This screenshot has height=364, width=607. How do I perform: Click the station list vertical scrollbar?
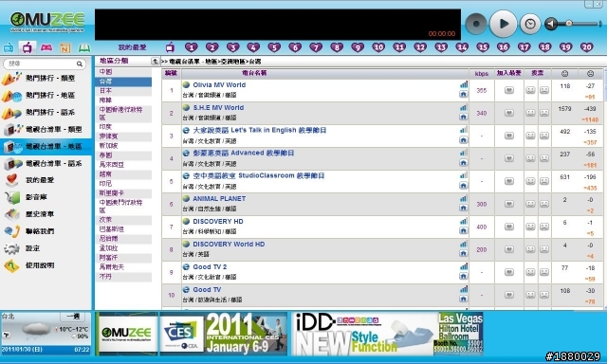point(605,190)
